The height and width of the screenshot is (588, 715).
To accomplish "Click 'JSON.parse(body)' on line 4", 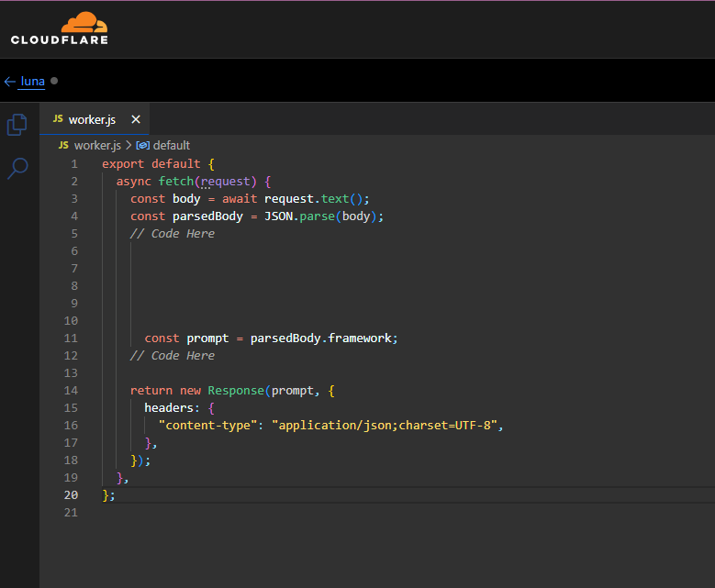I will coord(320,216).
